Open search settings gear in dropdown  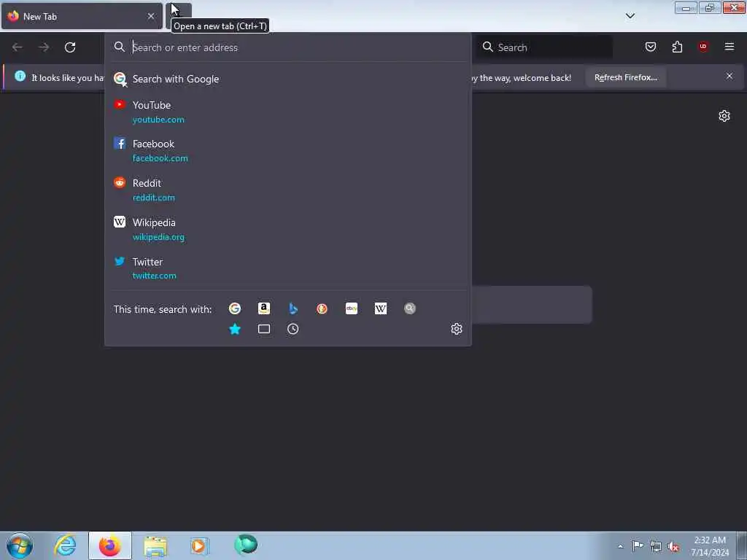457,329
